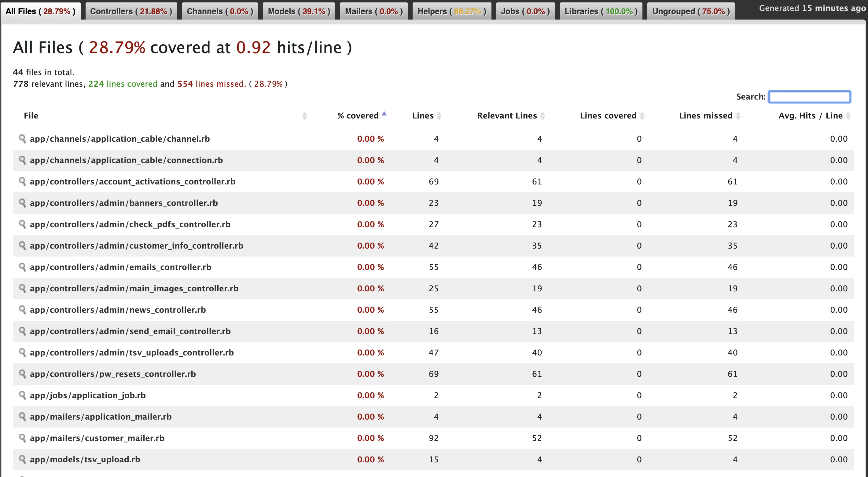
Task: Open pw_resets_controller.rb file link
Action: pyautogui.click(x=112, y=374)
